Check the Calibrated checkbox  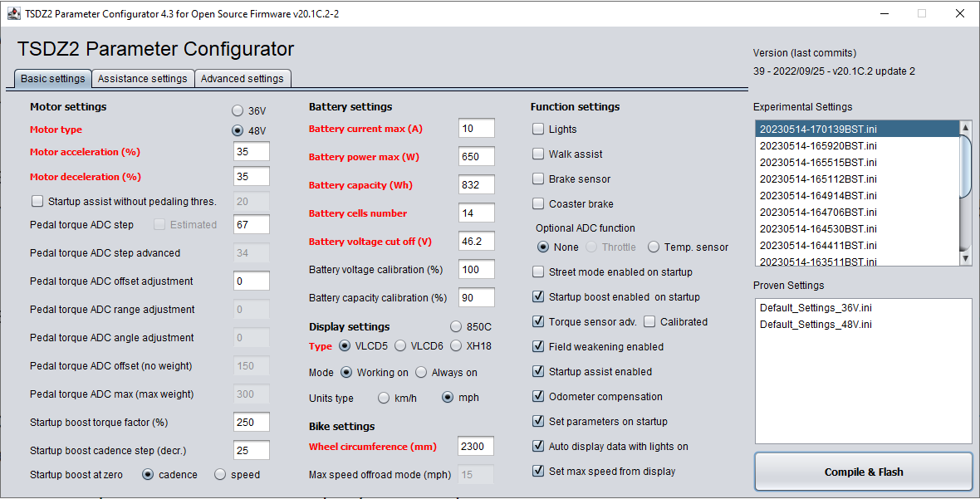coord(649,321)
